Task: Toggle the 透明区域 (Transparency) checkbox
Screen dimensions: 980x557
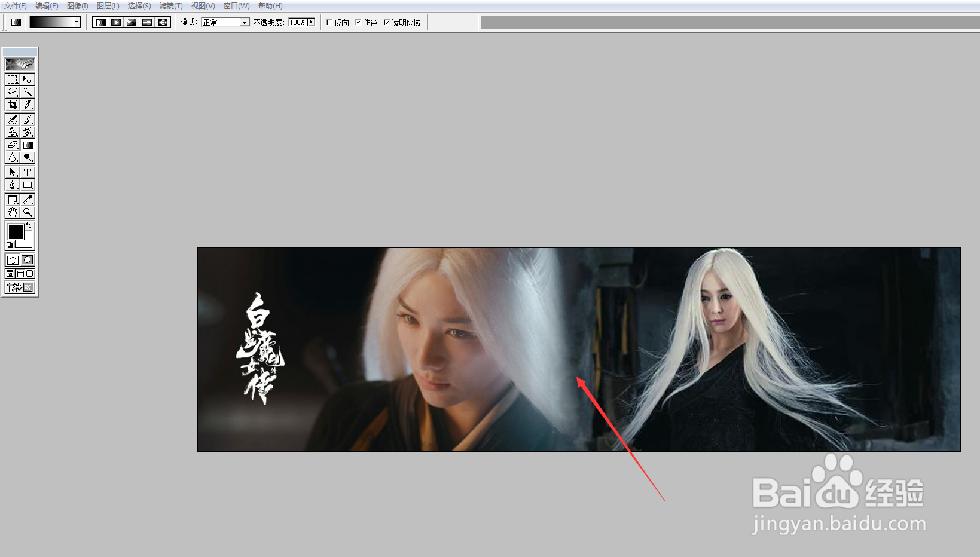Action: coord(387,22)
